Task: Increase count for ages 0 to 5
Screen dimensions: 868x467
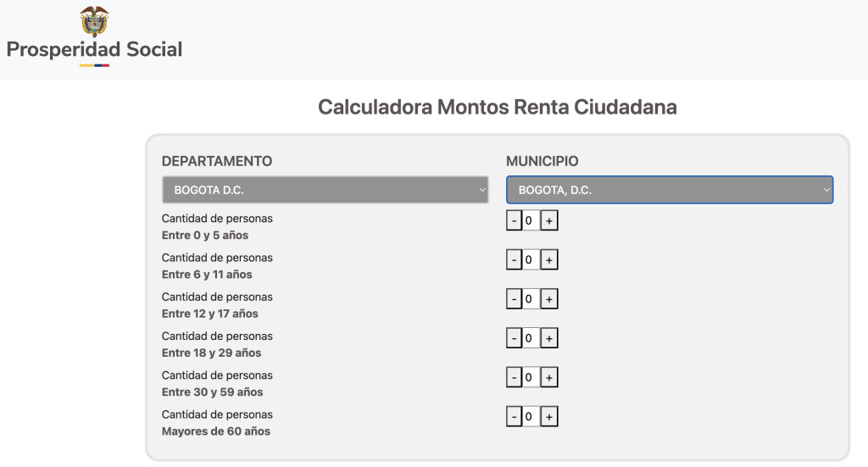Action: tap(549, 221)
